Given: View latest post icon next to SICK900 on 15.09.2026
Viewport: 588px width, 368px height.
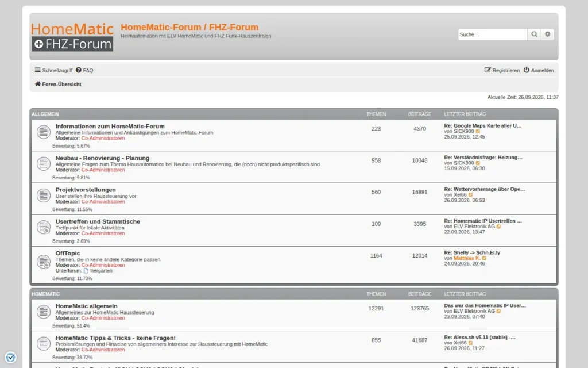Looking at the screenshot, I should tap(478, 163).
